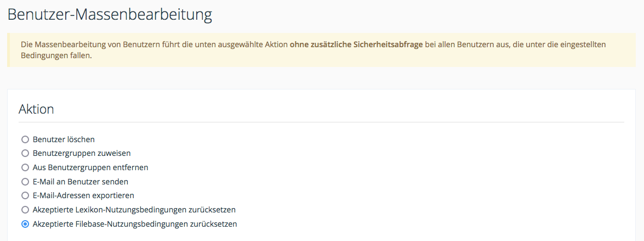Click the "E-Mail an Benutzer senden" label

click(x=81, y=181)
